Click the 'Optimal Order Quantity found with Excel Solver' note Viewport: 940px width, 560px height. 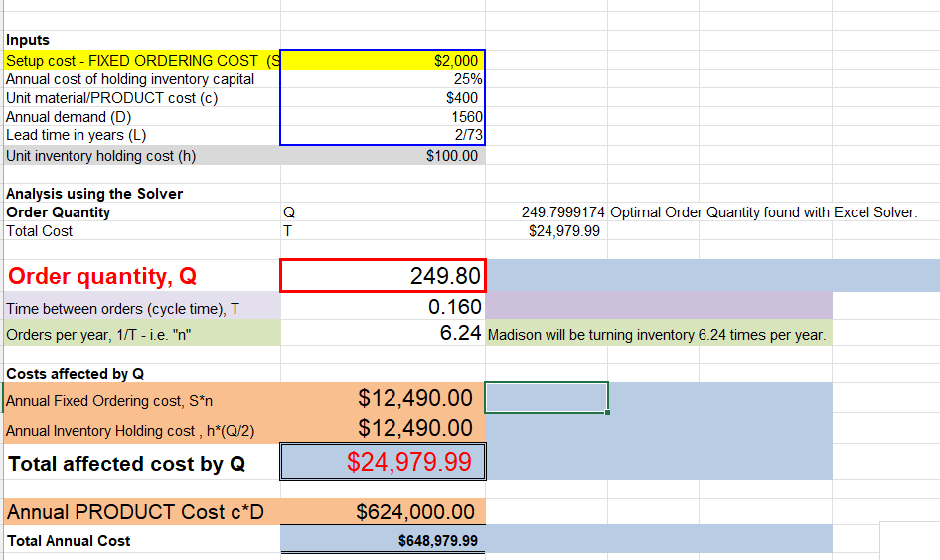pos(764,212)
